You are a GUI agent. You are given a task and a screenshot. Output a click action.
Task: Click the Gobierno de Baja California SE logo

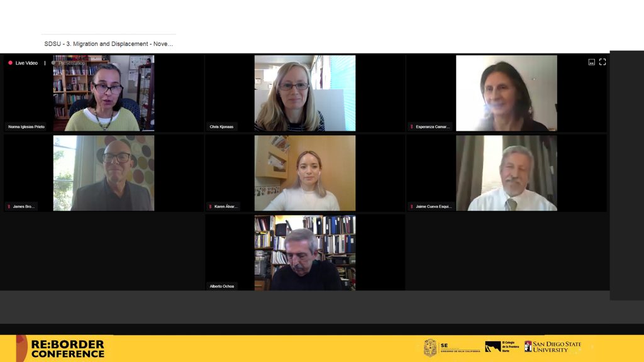point(452,348)
